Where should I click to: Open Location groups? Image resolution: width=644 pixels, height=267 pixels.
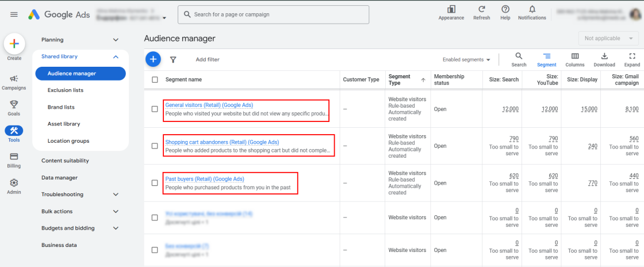coord(68,141)
